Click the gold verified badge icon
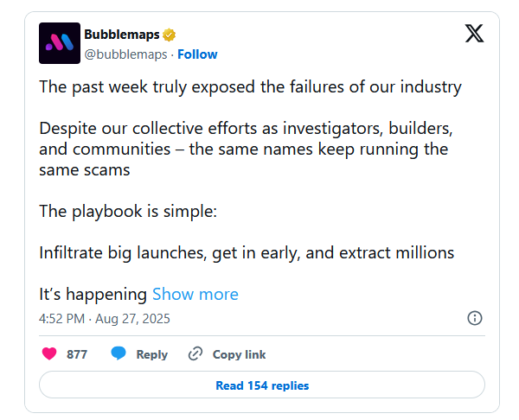Image resolution: width=519 pixels, height=420 pixels. pyautogui.click(x=170, y=35)
